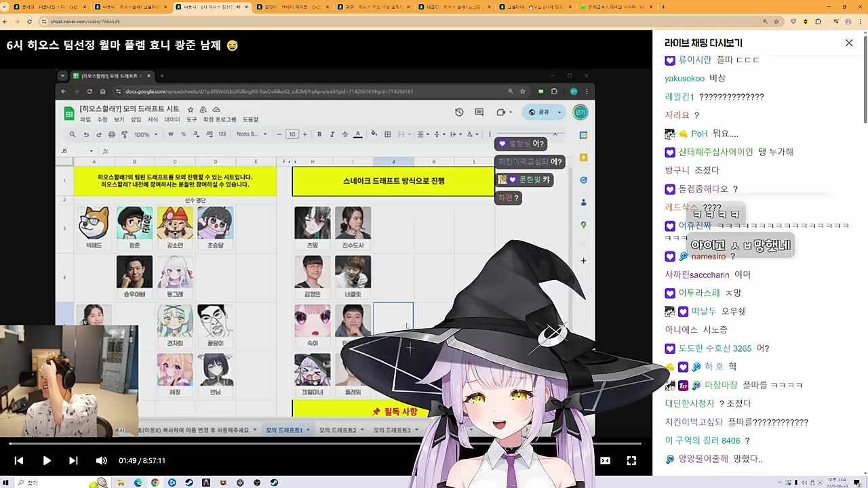
Task: Open horizontal align dropdown in Sheets
Action: (x=422, y=134)
